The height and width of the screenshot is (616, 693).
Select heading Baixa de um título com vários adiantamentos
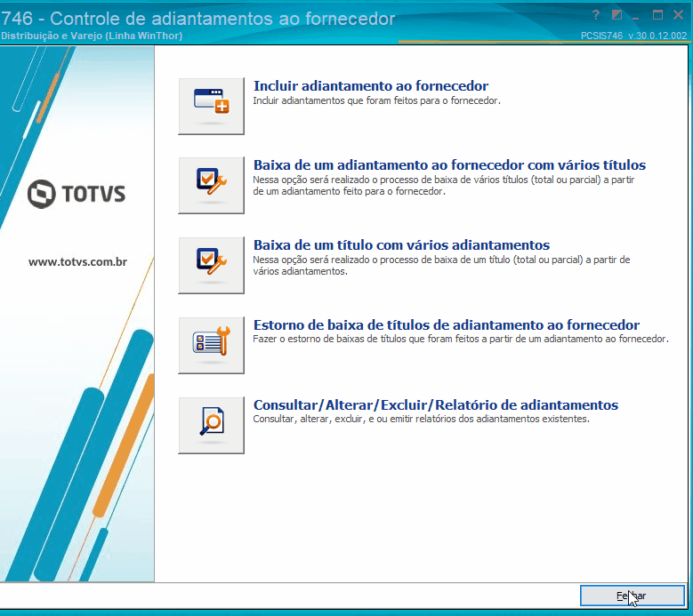coord(401,244)
